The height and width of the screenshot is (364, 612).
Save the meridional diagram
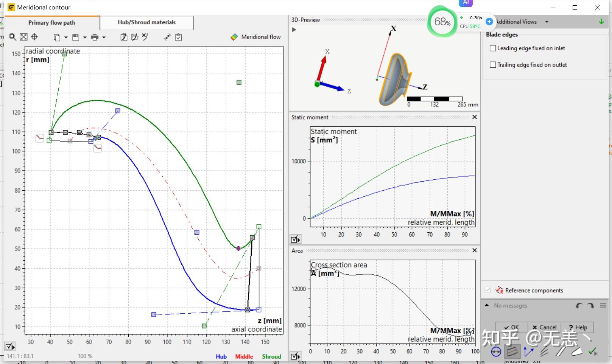76,37
